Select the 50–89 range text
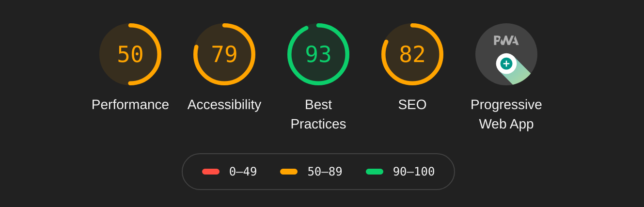This screenshot has width=644, height=207. pyautogui.click(x=325, y=172)
